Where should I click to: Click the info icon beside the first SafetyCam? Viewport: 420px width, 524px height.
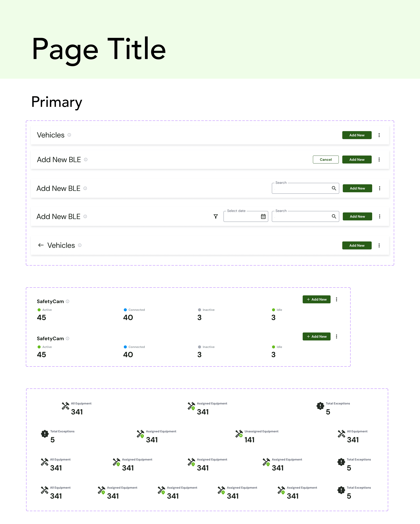click(x=68, y=301)
